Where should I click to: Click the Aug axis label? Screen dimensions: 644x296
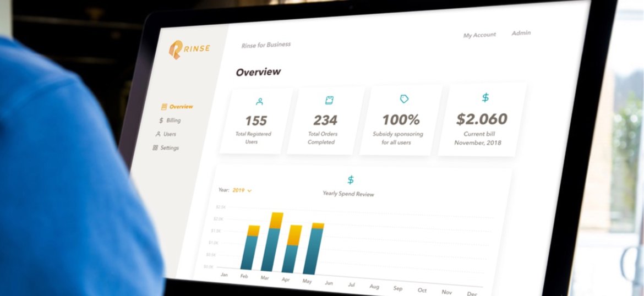[x=374, y=287]
